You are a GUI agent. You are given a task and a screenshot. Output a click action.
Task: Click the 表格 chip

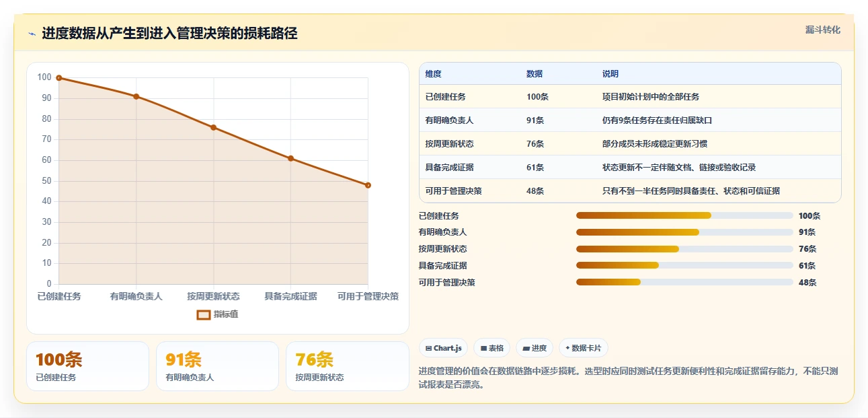[x=492, y=348]
